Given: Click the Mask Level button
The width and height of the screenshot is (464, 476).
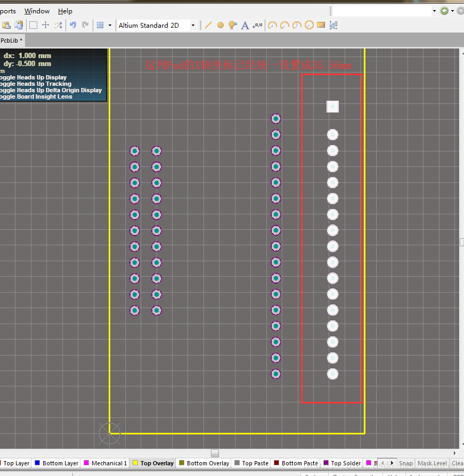Looking at the screenshot, I should [432, 463].
